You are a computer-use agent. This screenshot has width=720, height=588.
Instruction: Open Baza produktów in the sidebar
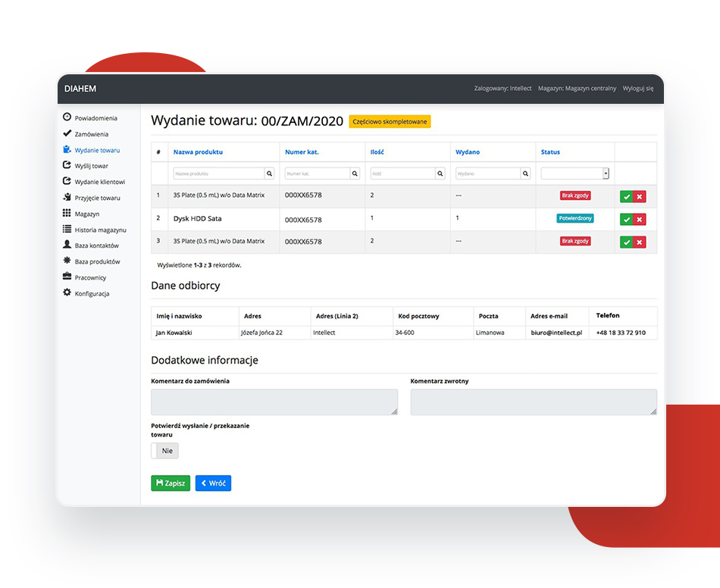point(97,261)
